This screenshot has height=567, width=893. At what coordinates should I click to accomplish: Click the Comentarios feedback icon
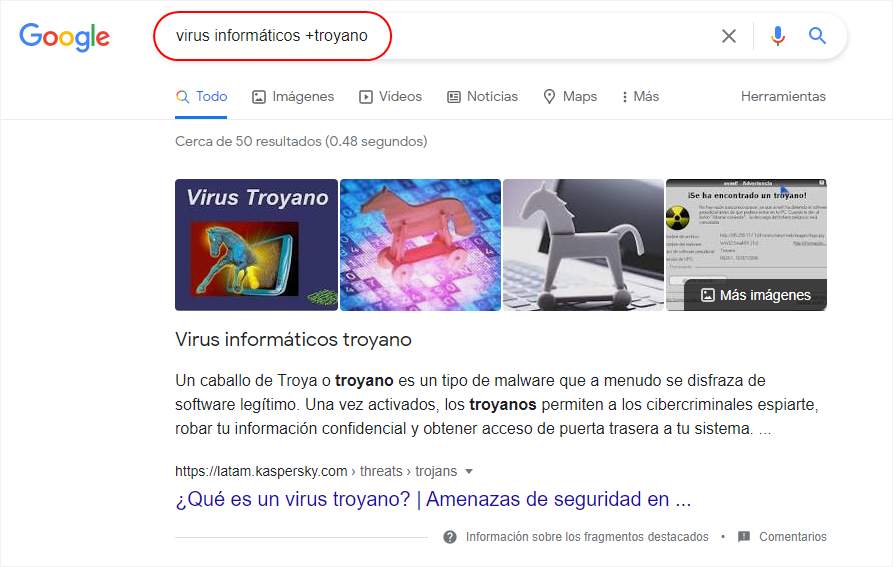point(744,536)
